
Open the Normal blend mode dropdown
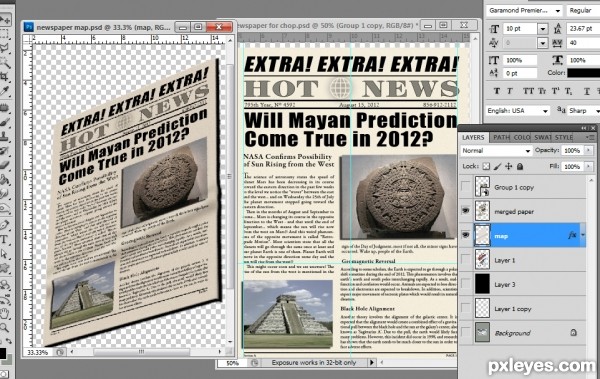(496, 151)
